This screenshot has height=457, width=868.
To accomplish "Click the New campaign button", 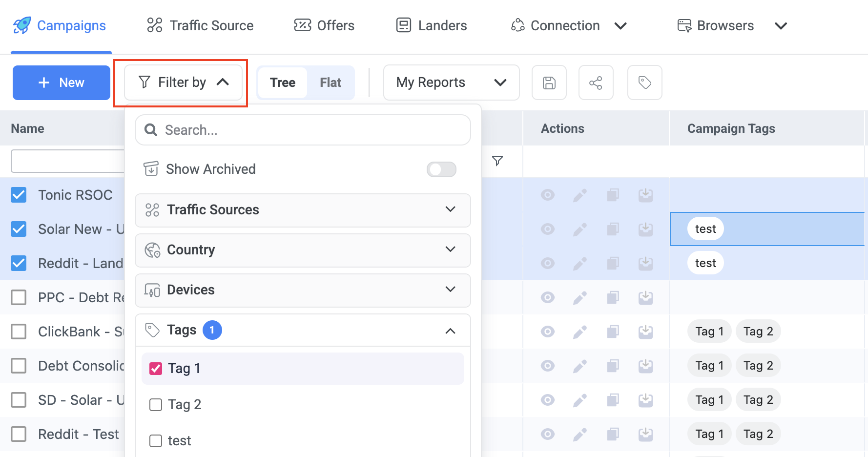I will point(62,83).
